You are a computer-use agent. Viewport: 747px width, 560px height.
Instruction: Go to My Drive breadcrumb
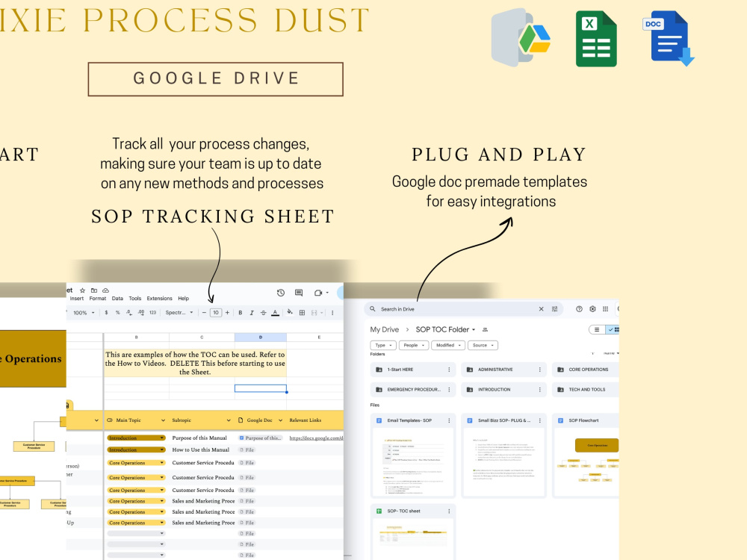coord(385,329)
